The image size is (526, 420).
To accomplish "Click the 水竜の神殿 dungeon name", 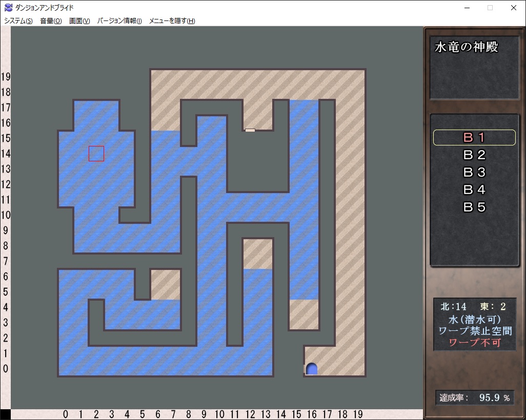I will [x=467, y=47].
